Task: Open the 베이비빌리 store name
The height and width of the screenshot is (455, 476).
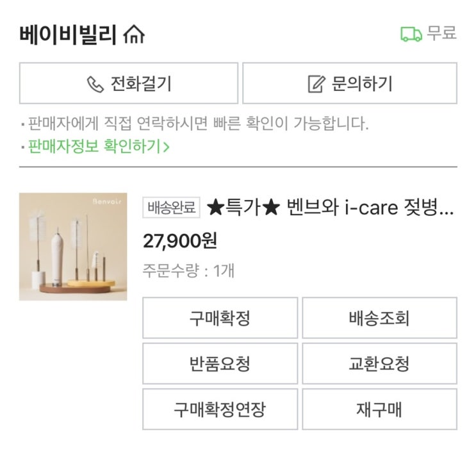Action: coord(68,35)
